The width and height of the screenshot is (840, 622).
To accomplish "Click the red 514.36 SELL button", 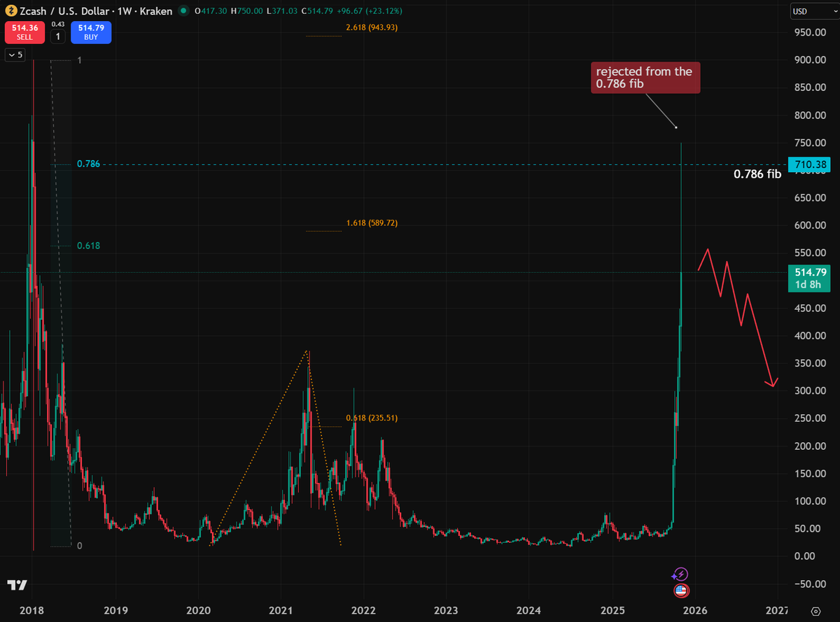I will pyautogui.click(x=24, y=32).
